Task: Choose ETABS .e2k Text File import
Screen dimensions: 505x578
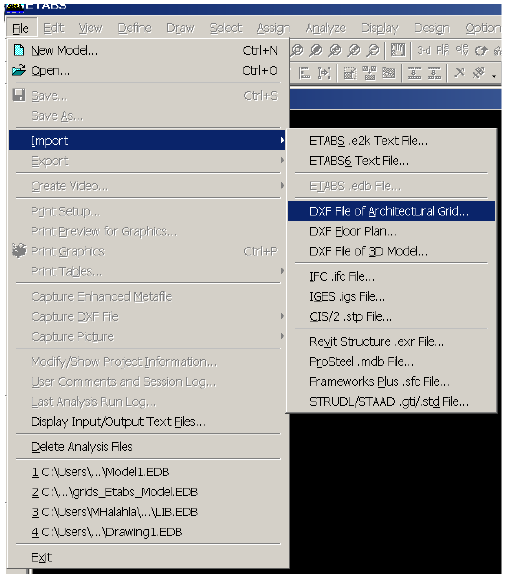Action: [391, 140]
